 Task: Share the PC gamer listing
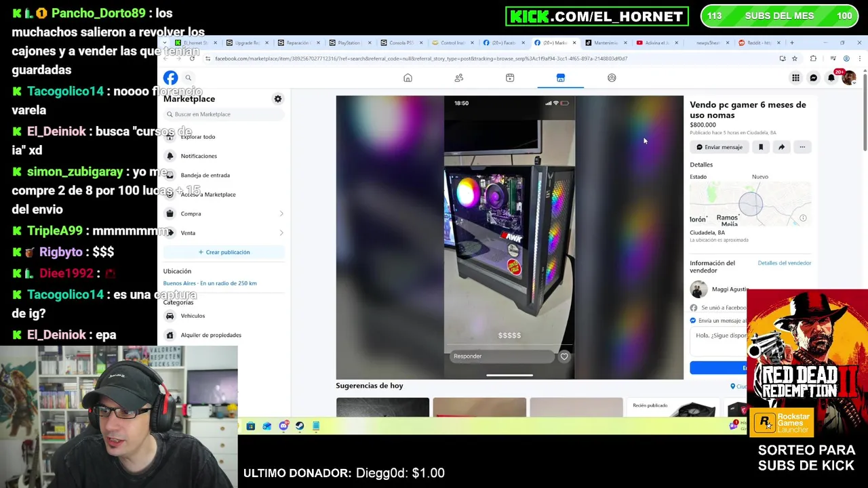tap(781, 147)
